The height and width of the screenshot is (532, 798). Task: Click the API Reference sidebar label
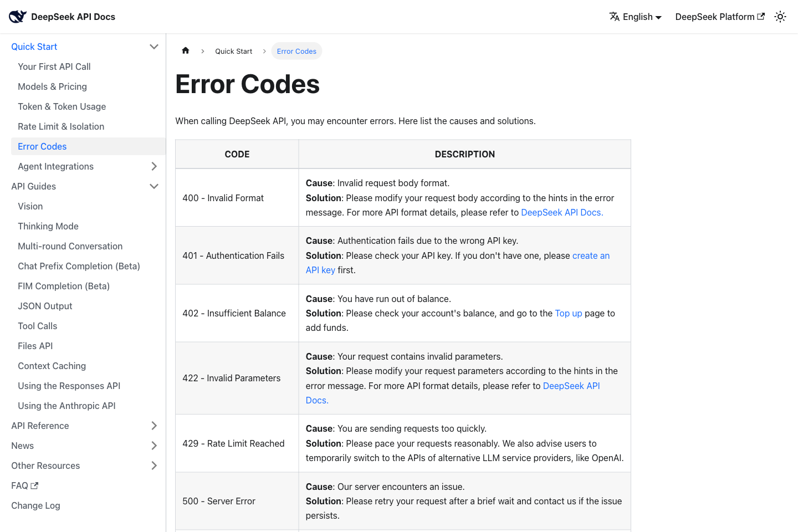tap(40, 426)
